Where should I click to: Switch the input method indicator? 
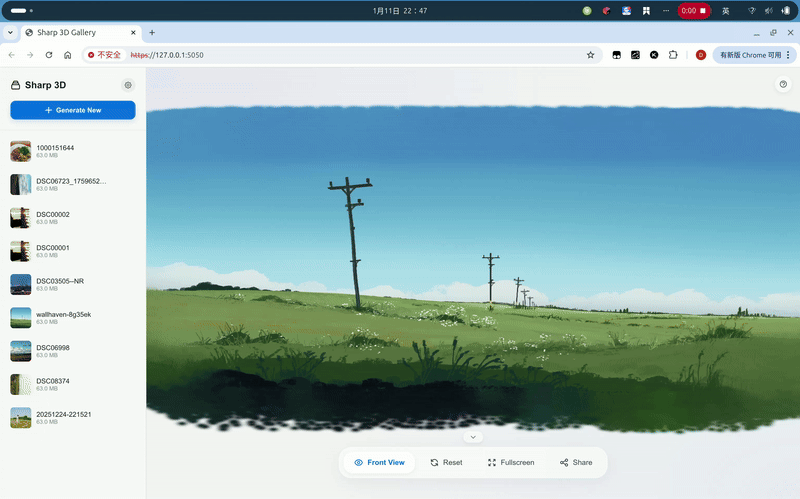point(726,11)
